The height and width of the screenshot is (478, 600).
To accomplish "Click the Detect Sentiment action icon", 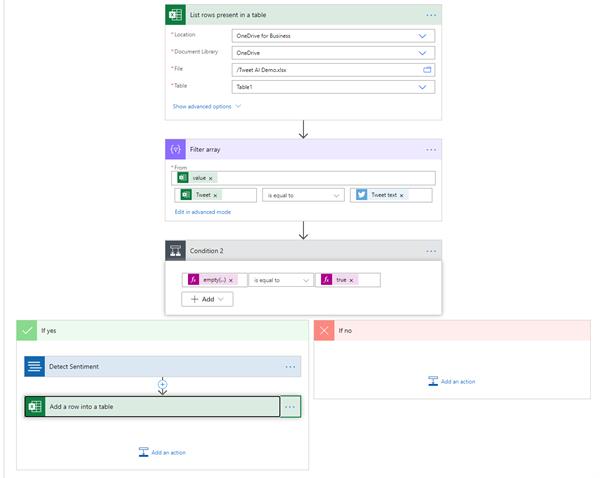I will 35,366.
